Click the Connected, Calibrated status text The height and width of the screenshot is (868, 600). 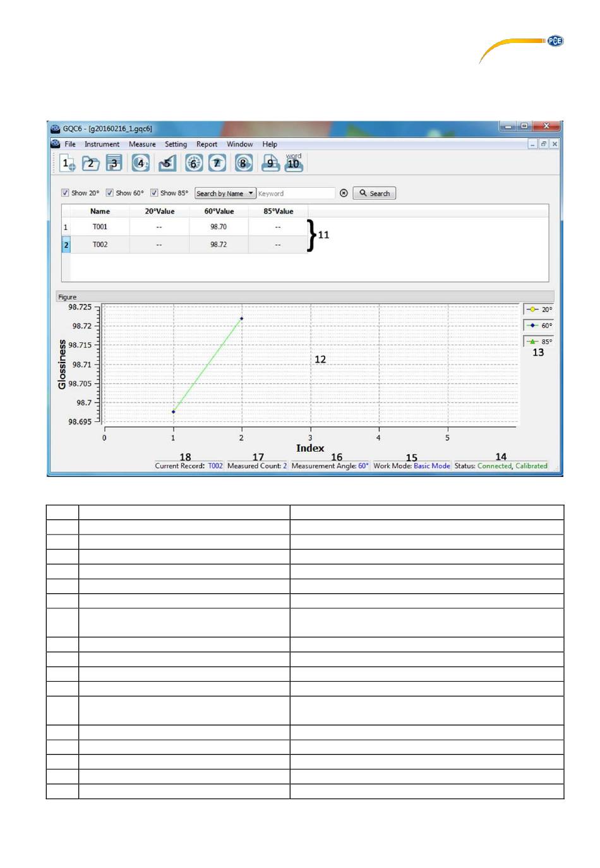click(512, 466)
